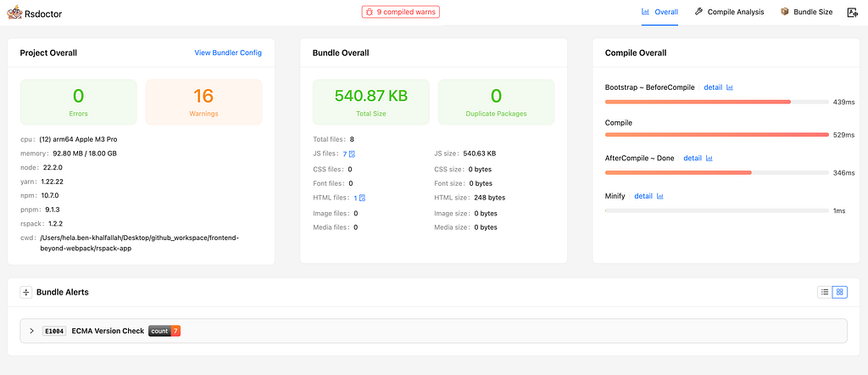The height and width of the screenshot is (375, 868).
Task: Click the bug icon in compiled warns badge
Action: [370, 12]
